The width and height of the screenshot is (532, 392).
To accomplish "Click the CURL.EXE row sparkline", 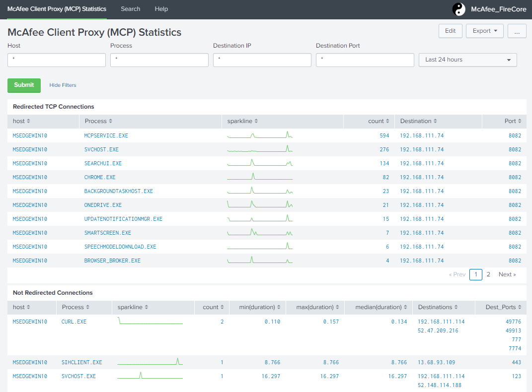I will tap(150, 321).
